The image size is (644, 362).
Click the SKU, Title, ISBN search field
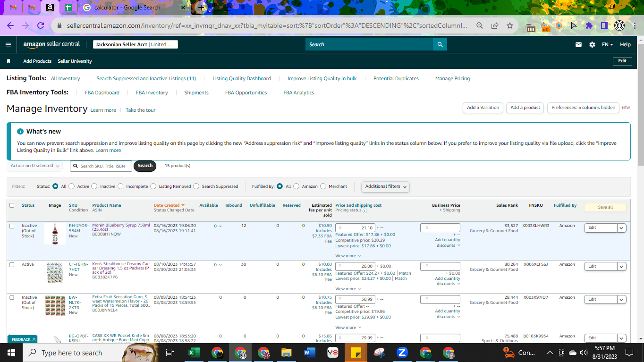[101, 166]
